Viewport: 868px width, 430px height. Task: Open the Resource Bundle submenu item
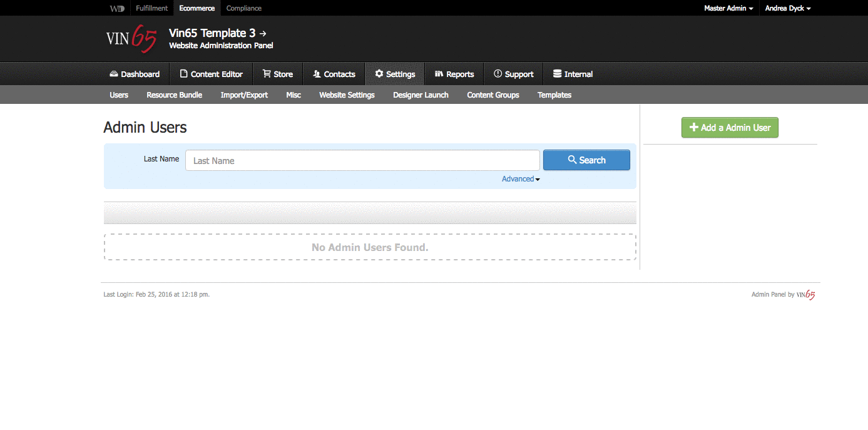pos(174,95)
